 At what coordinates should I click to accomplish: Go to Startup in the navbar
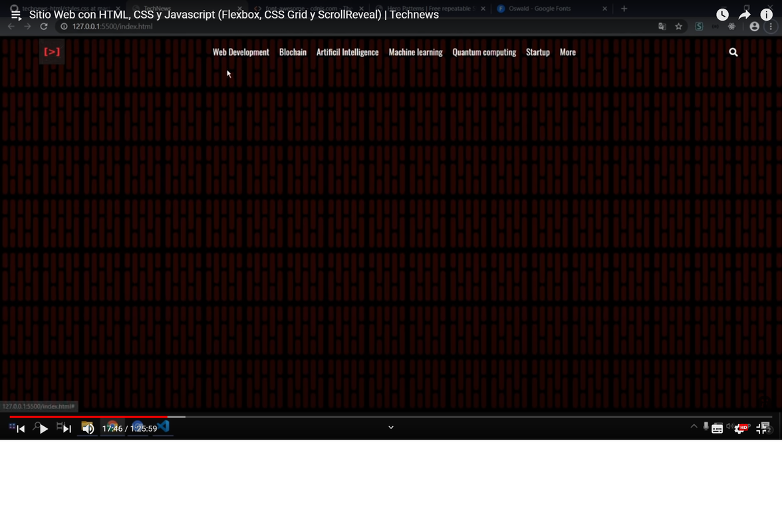click(537, 53)
